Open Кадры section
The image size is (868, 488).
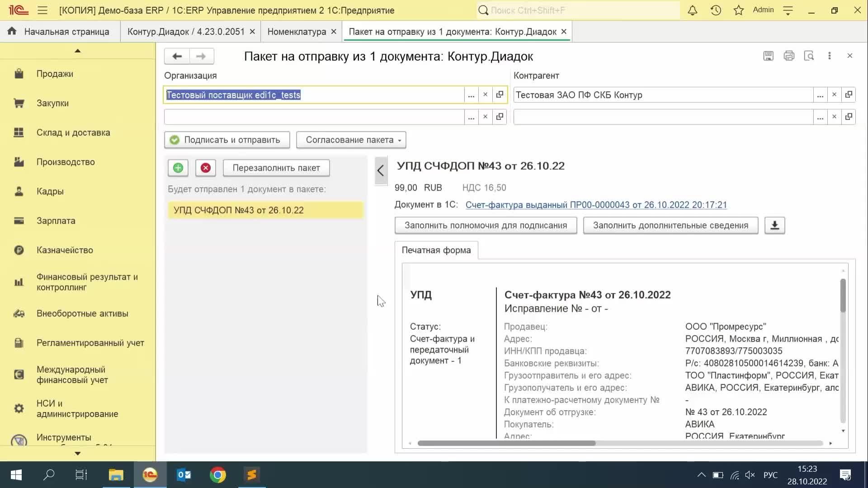78,191
